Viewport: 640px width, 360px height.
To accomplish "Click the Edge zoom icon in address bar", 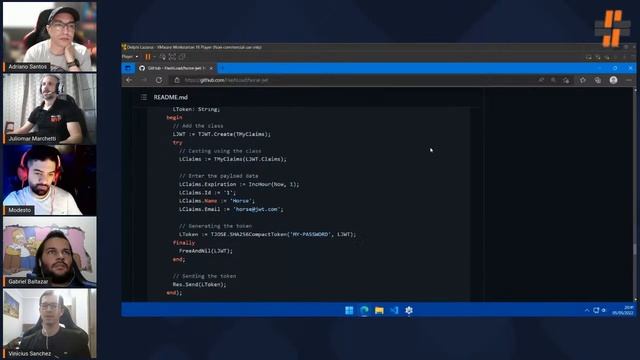I will pyautogui.click(x=553, y=80).
